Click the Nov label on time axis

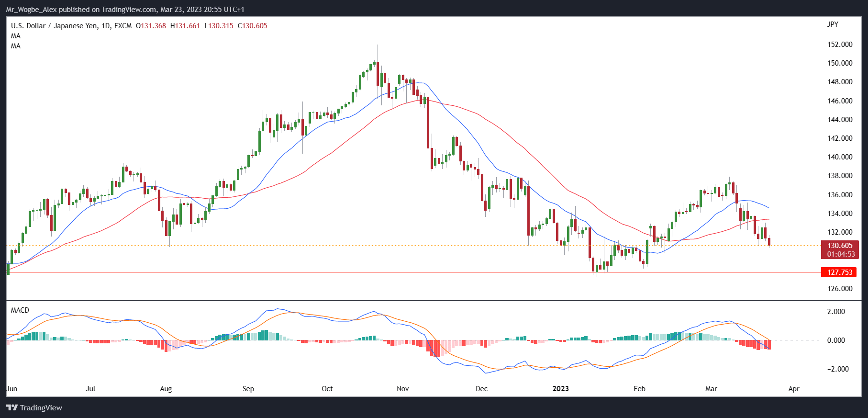pos(403,389)
